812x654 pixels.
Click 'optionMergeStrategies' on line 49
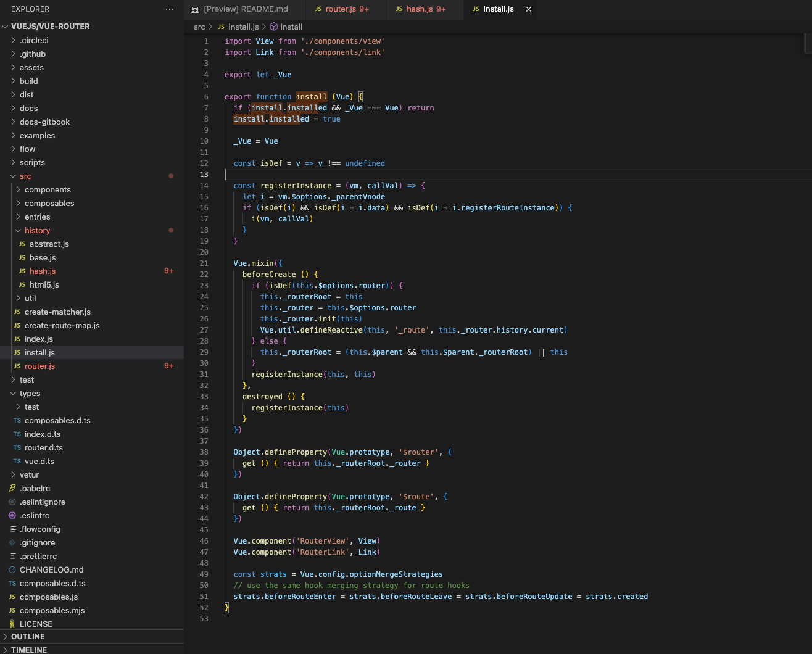coord(396,574)
